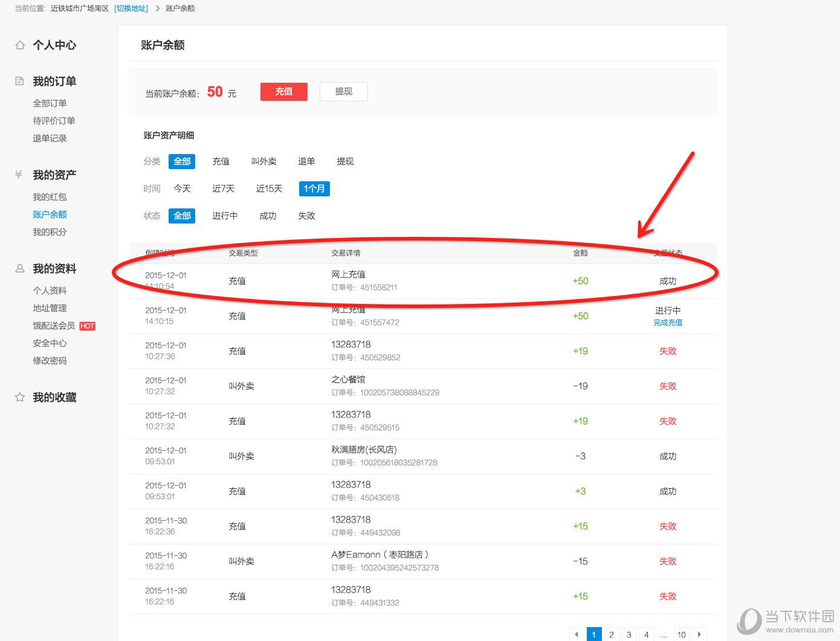Filter category by 叫外卖
Screen dimensions: 840x641
click(263, 161)
